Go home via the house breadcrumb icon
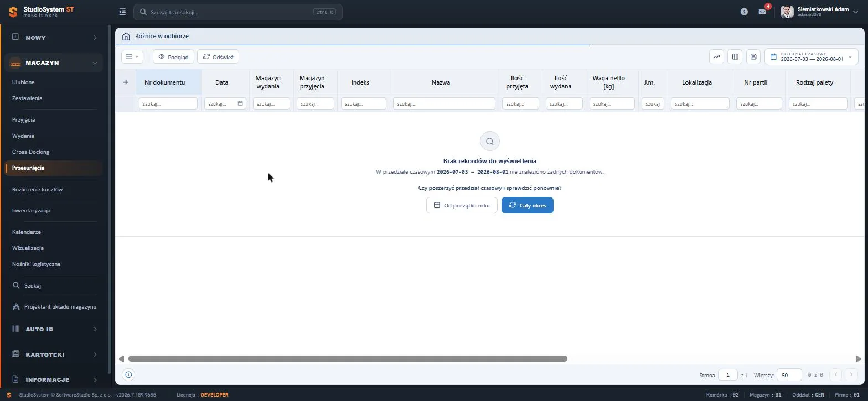868x401 pixels. 126,36
